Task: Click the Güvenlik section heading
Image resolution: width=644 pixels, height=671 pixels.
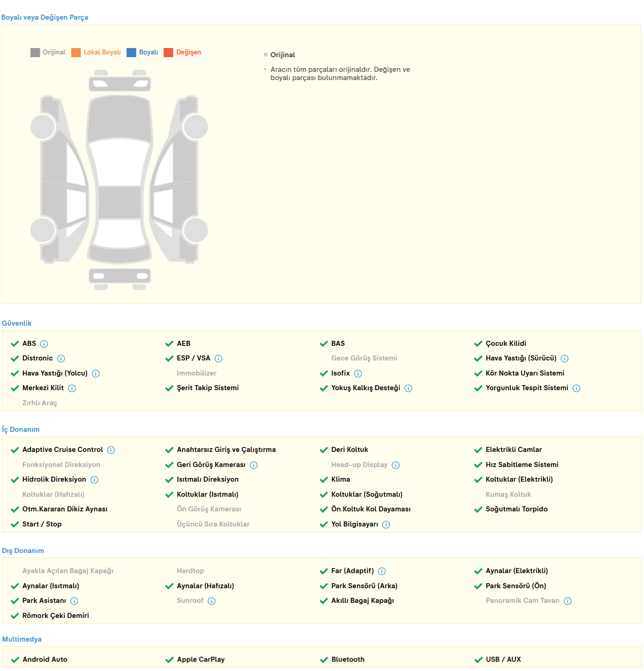Action: (x=17, y=323)
